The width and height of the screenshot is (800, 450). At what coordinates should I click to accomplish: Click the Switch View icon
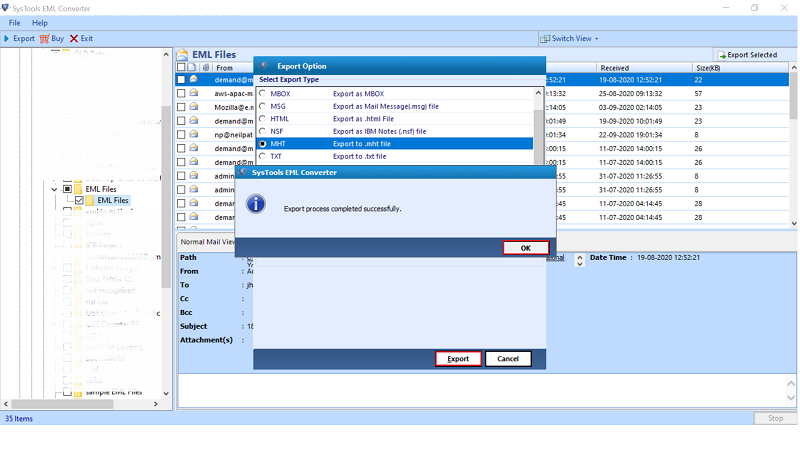[x=545, y=39]
